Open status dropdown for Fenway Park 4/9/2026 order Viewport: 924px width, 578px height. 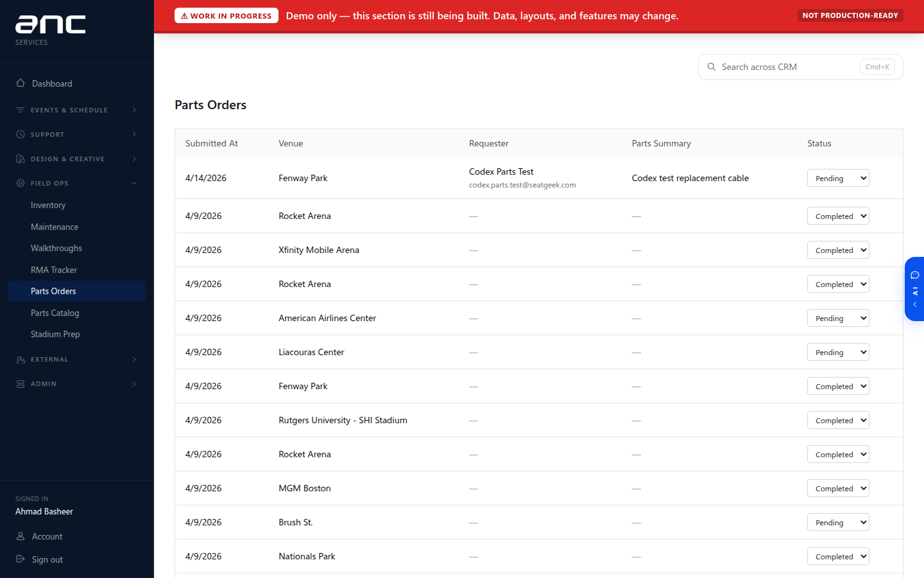click(838, 386)
